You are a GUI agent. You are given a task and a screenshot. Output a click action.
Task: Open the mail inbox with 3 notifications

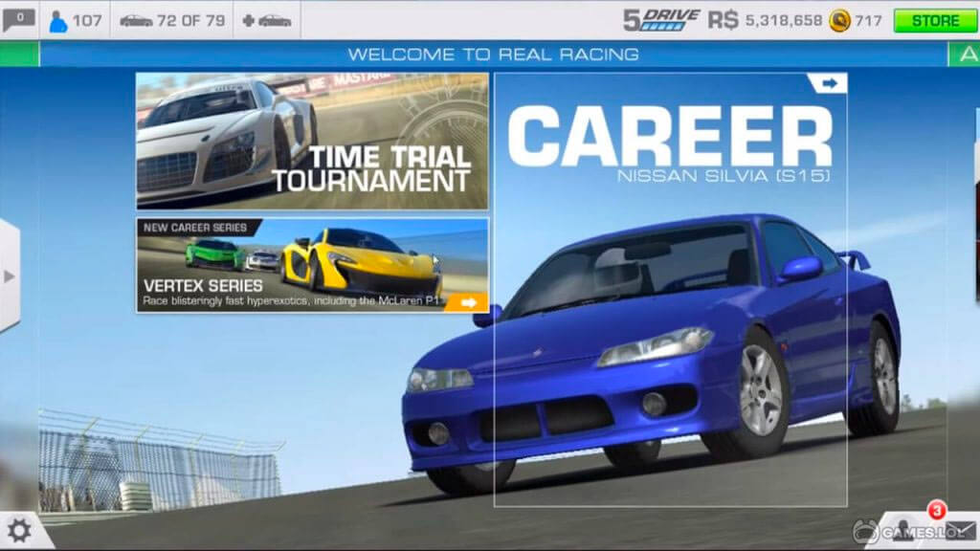click(961, 530)
